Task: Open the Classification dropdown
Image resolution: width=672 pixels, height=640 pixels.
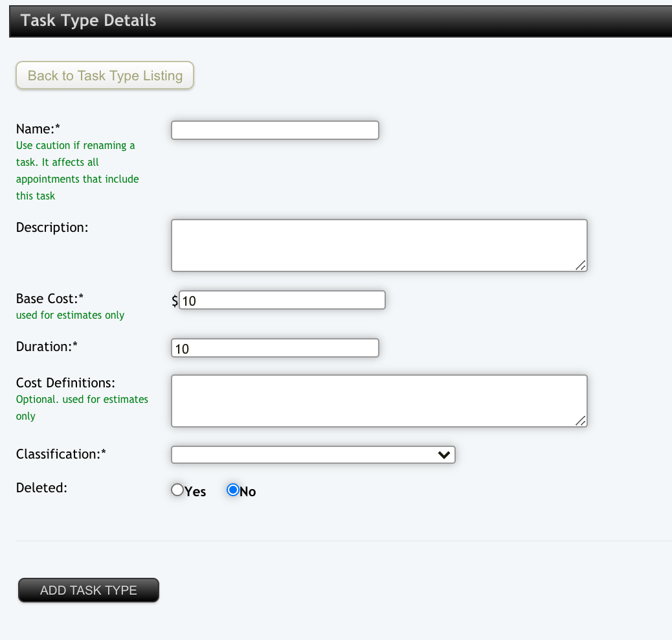Action: [313, 455]
